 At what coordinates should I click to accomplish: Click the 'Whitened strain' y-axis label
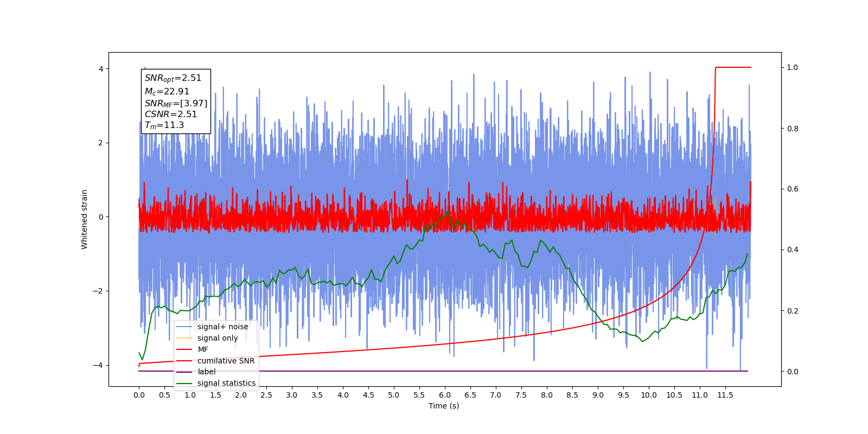tap(85, 219)
